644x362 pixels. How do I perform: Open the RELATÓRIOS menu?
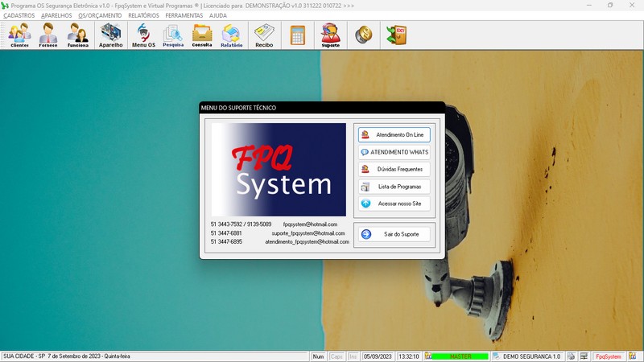[x=143, y=15]
